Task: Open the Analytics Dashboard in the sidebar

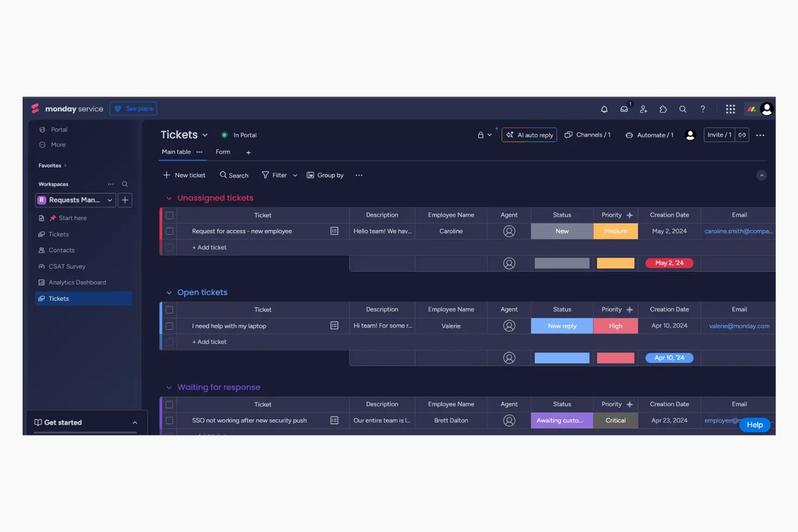Action: [77, 282]
